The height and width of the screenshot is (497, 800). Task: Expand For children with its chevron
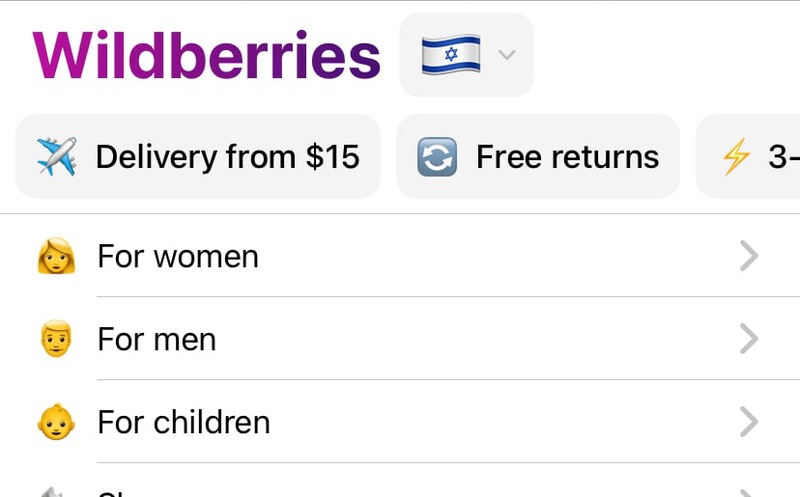748,422
